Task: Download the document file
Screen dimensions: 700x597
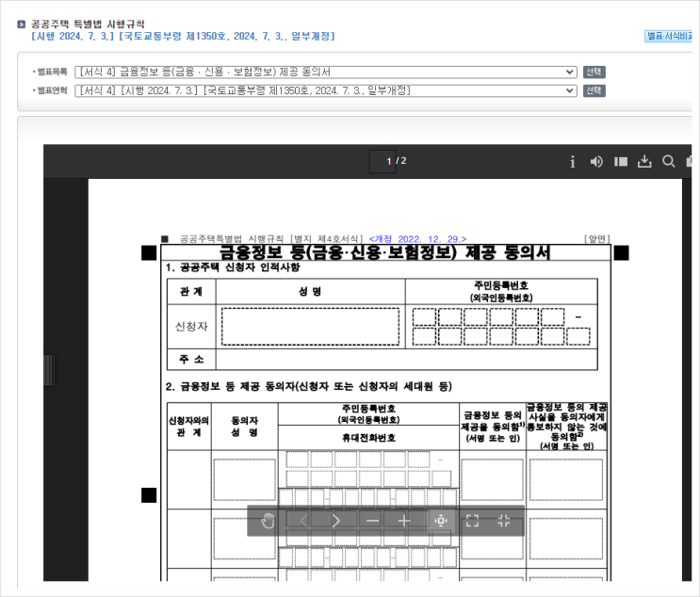Action: pos(644,161)
